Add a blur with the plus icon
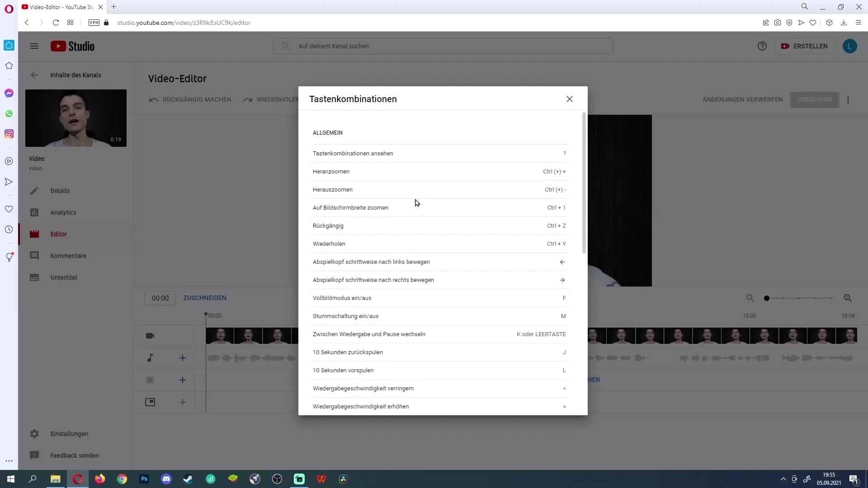This screenshot has width=868, height=488. point(183,380)
